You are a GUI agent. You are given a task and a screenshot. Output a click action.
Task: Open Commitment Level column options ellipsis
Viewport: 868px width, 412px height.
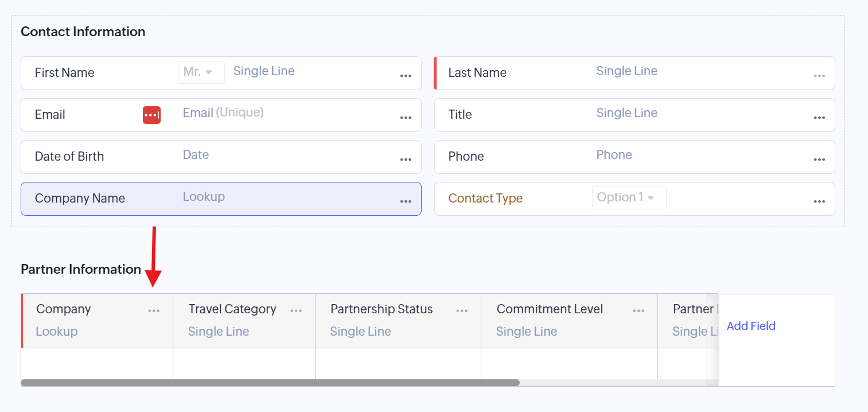click(x=639, y=310)
